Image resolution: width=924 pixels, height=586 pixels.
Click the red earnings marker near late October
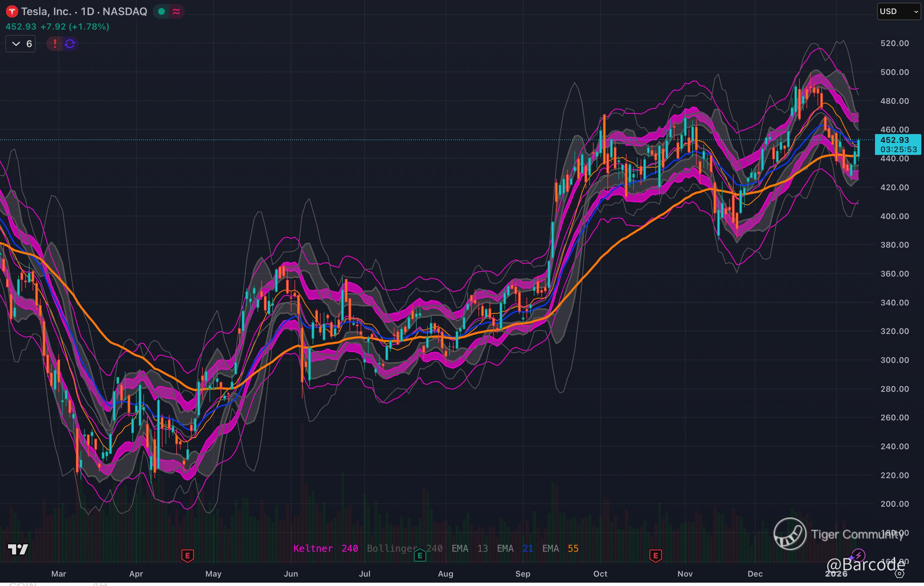(655, 555)
